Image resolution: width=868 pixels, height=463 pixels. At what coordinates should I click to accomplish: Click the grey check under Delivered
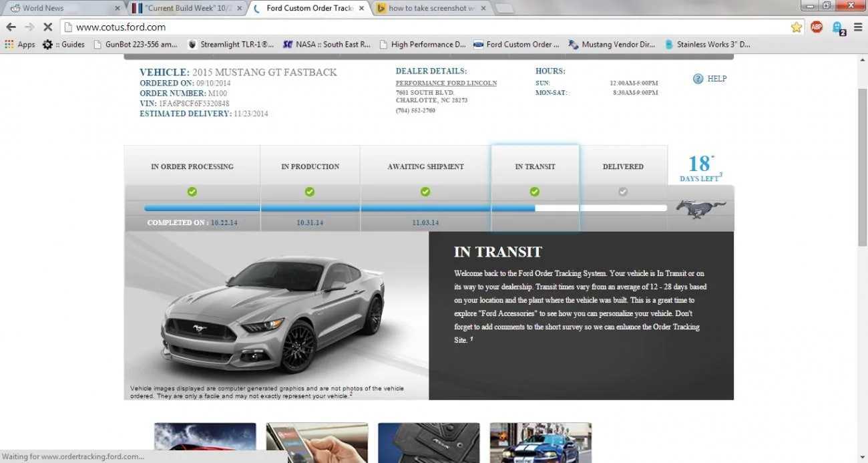coord(623,192)
